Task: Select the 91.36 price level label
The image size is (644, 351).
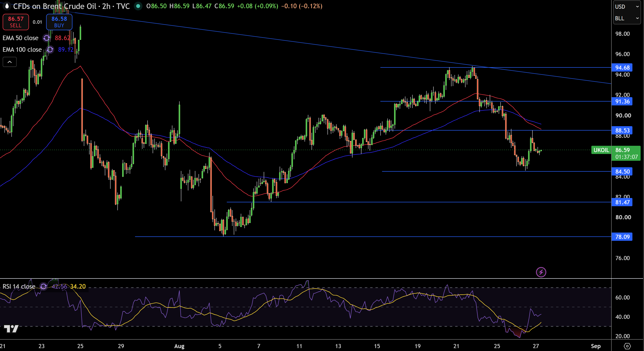Action: click(x=622, y=101)
